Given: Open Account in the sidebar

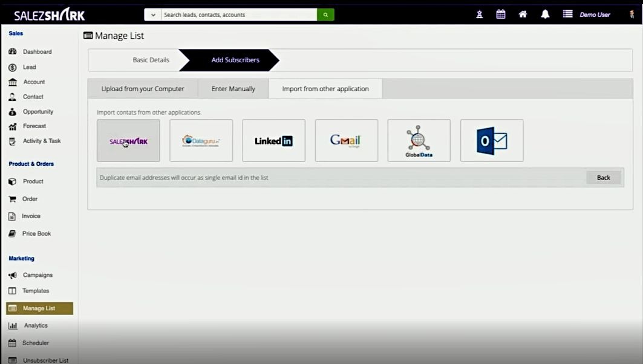Looking at the screenshot, I should (x=34, y=82).
